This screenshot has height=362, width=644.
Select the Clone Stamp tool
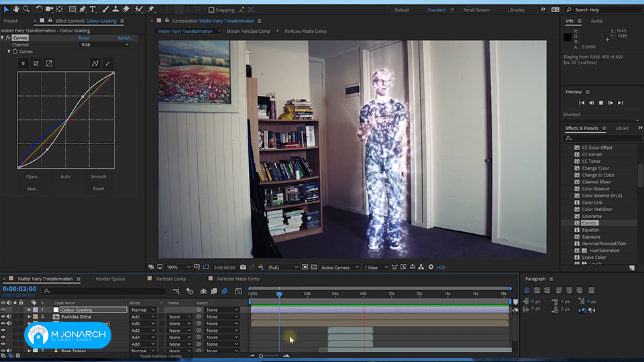click(x=116, y=9)
